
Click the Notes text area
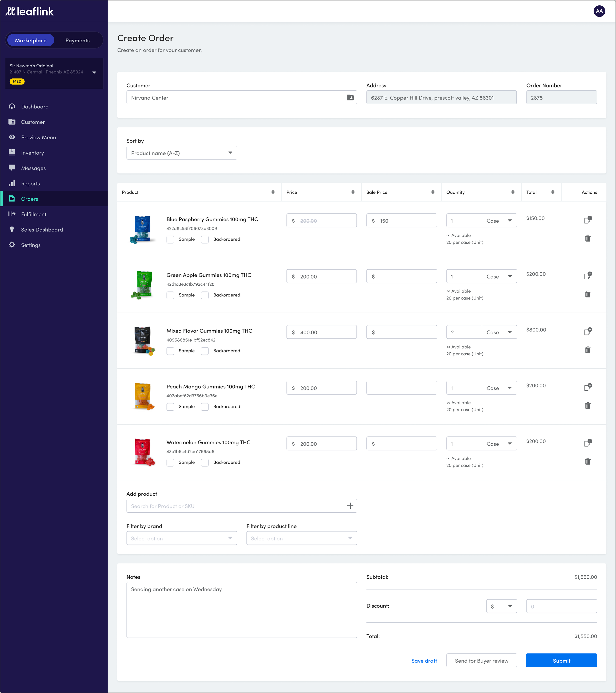click(x=241, y=610)
